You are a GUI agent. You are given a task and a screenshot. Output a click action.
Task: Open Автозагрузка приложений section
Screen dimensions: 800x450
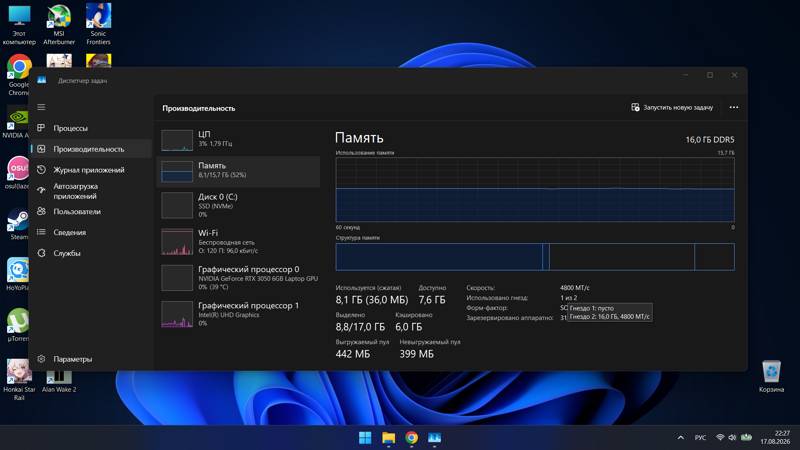[x=91, y=191]
